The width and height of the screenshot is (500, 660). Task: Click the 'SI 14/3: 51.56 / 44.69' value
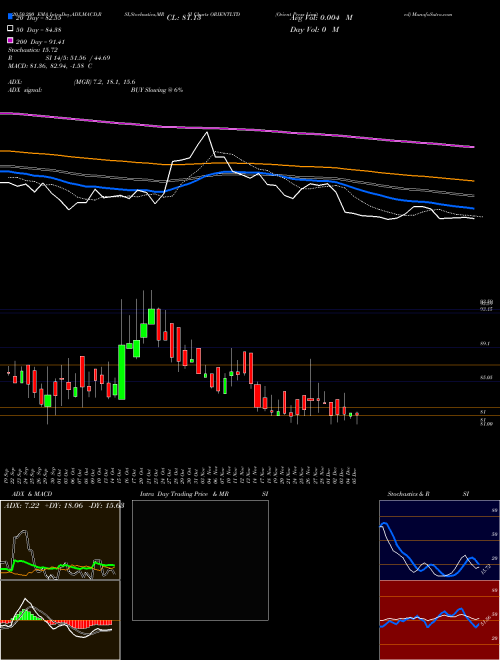pos(78,58)
